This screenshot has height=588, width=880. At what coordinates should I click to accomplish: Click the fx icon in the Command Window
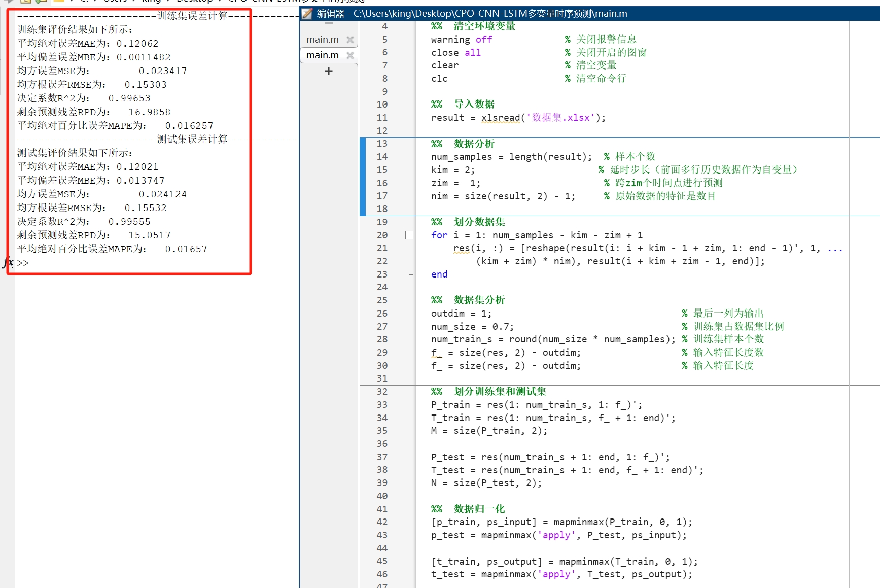pyautogui.click(x=7, y=263)
